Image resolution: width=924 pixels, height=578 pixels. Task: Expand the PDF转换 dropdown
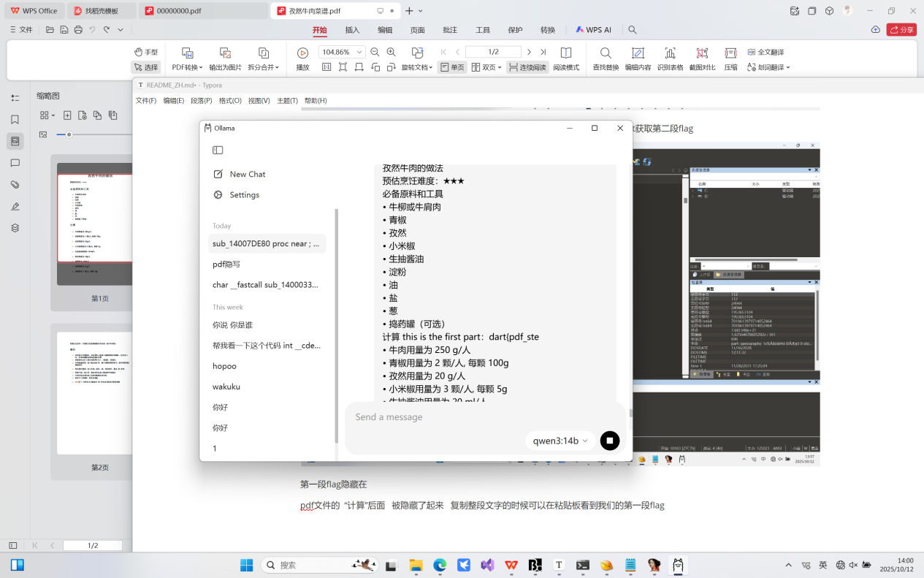point(188,67)
